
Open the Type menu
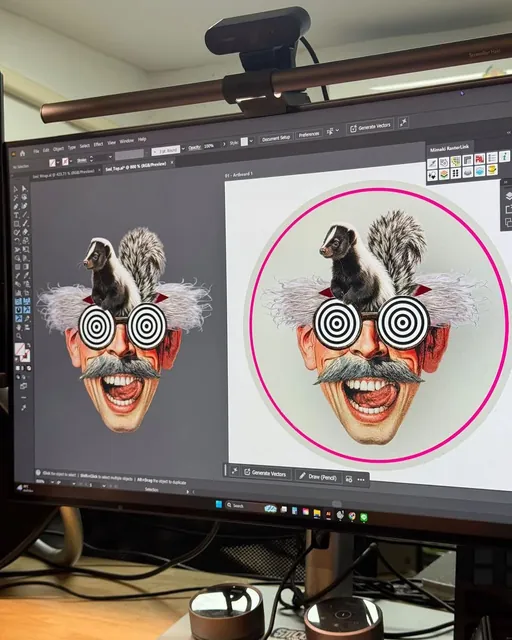tap(71, 147)
